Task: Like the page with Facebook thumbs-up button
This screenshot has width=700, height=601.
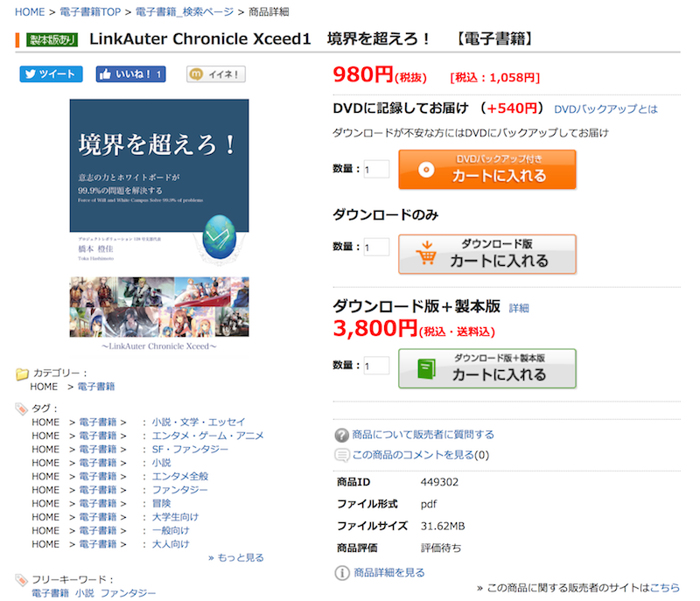Action: (x=130, y=74)
